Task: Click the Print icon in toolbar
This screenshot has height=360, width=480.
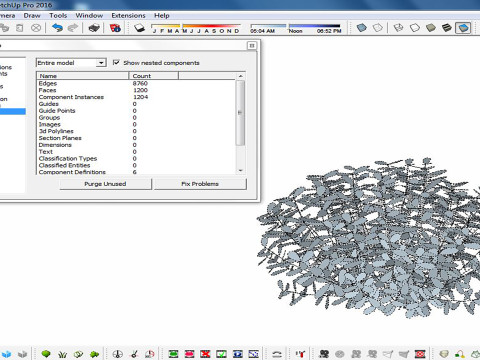Action: click(94, 28)
